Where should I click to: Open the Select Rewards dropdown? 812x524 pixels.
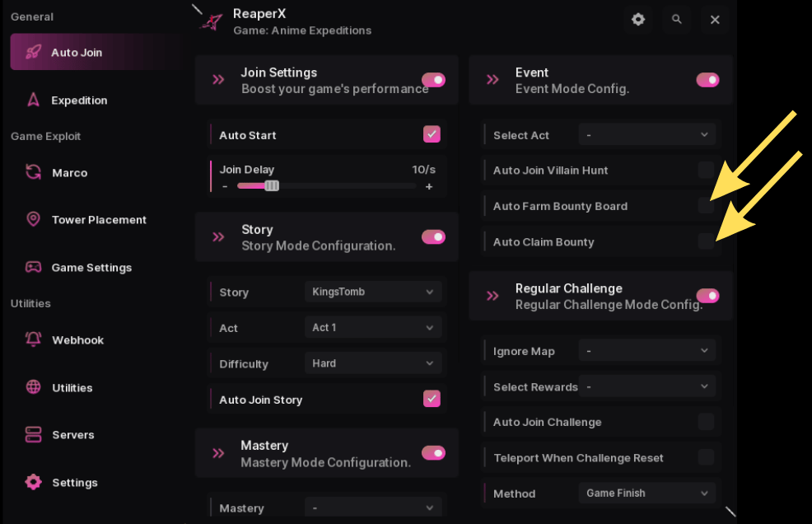tap(647, 386)
